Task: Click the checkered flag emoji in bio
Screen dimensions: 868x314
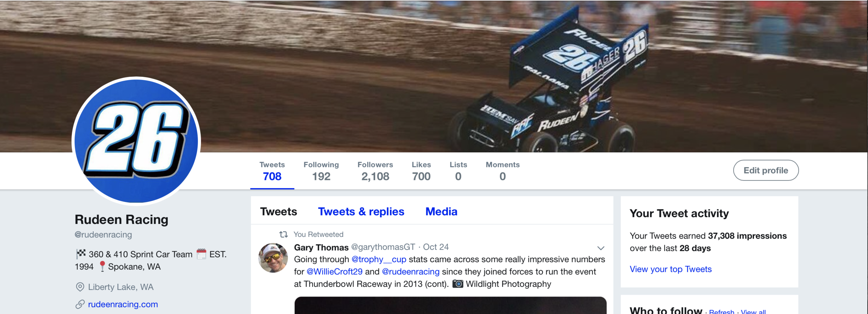Action: tap(81, 254)
